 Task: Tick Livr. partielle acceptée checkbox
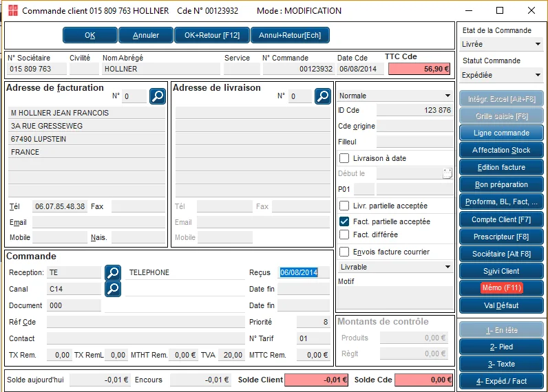(x=344, y=206)
